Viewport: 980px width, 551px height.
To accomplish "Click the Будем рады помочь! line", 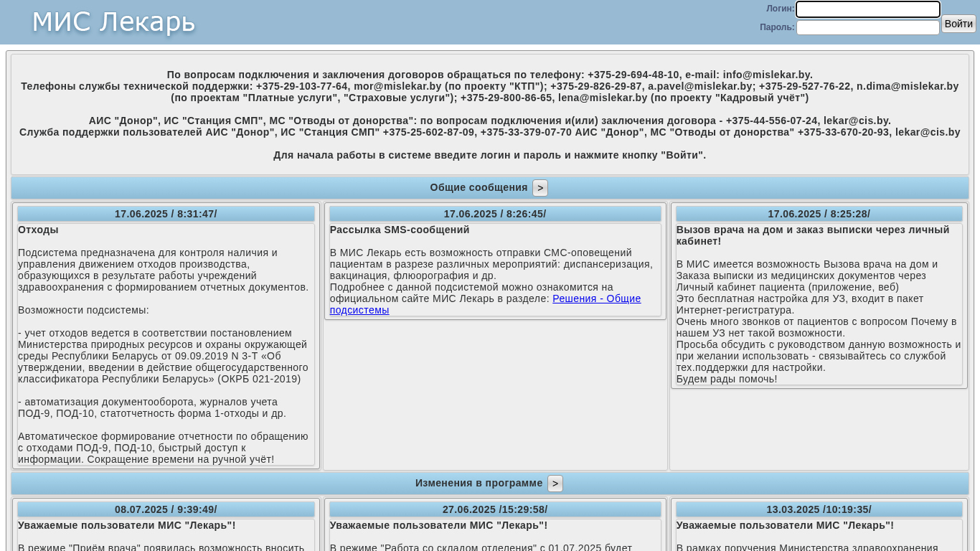I will [x=727, y=379].
